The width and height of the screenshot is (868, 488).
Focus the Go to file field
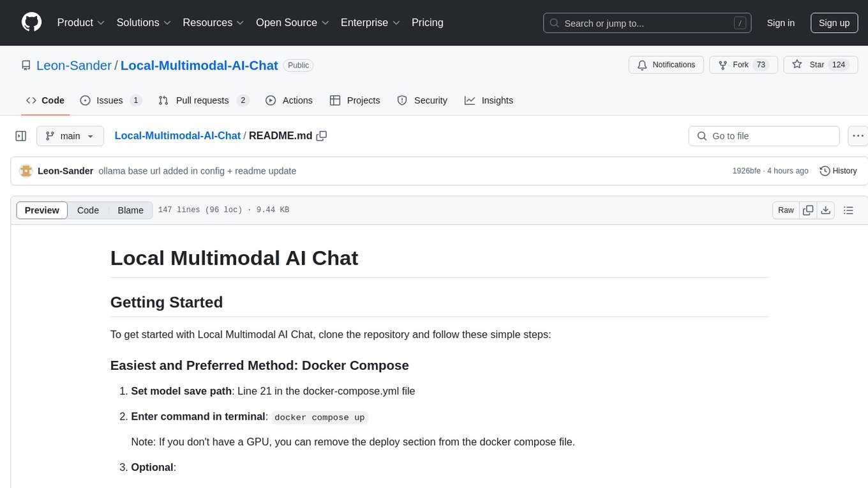[x=764, y=136]
